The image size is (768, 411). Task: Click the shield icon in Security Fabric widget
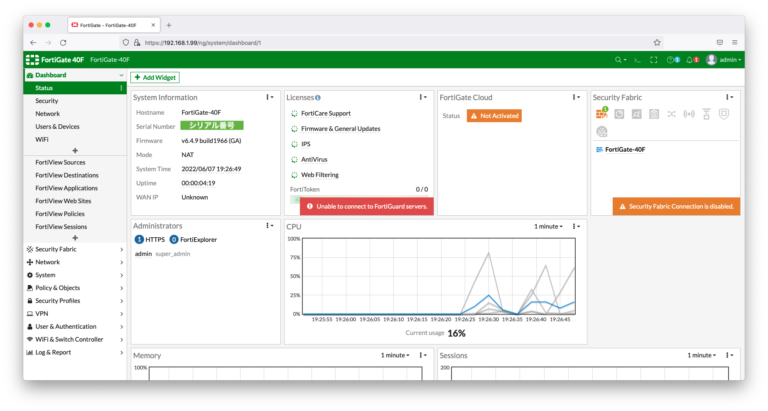(724, 114)
